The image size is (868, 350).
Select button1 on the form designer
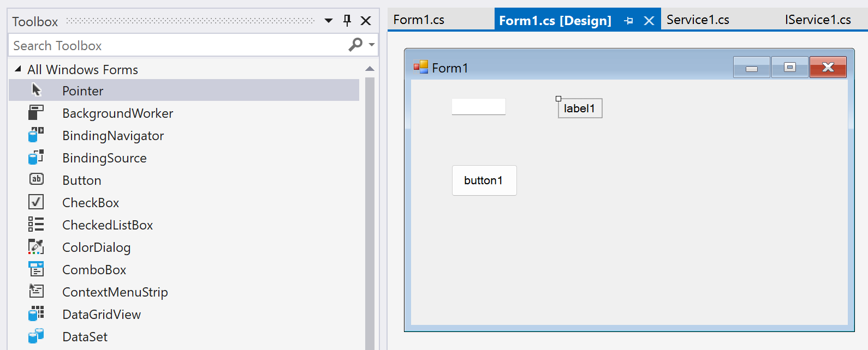click(x=484, y=180)
